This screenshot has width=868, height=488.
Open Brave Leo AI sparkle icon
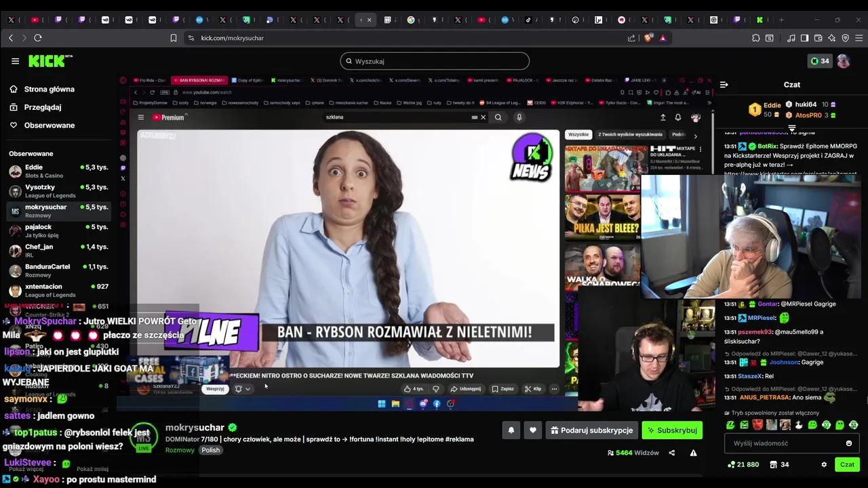coord(832,38)
